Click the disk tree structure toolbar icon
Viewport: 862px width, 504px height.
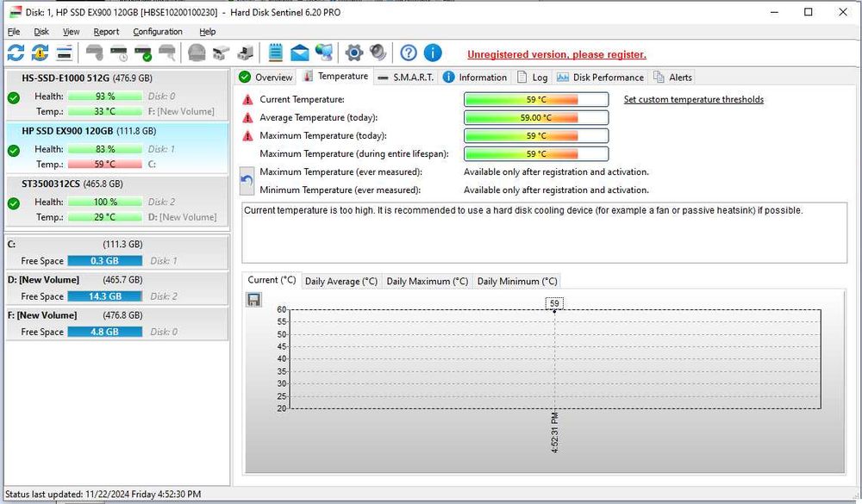click(x=221, y=53)
